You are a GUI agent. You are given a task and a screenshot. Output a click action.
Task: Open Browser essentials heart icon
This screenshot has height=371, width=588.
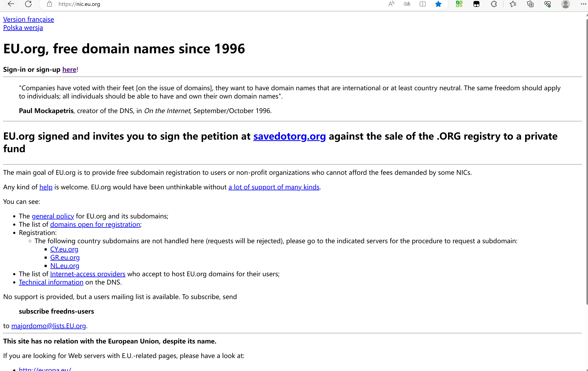(548, 4)
